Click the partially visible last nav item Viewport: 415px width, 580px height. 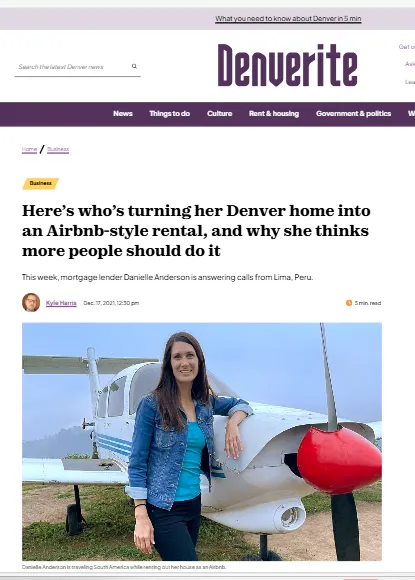point(411,114)
